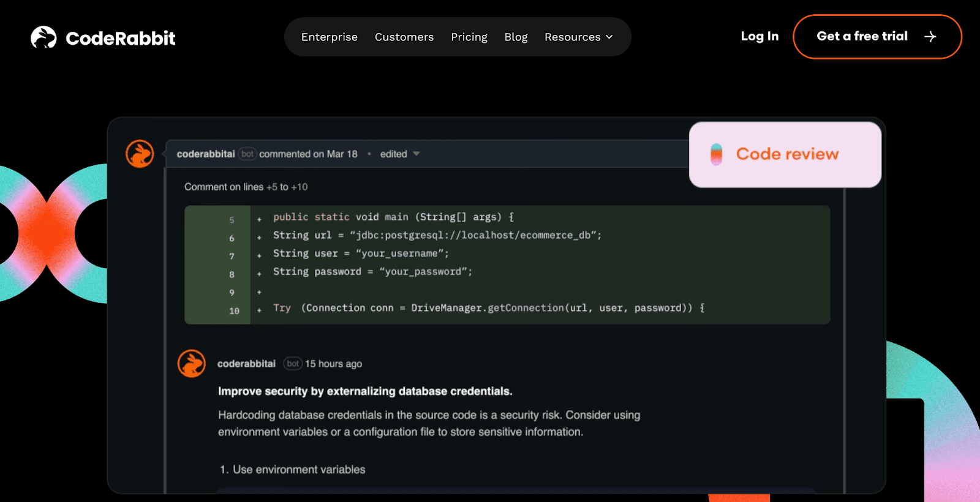Click the 'public static void main' code line
Viewport: 980px width, 502px height.
point(394,217)
